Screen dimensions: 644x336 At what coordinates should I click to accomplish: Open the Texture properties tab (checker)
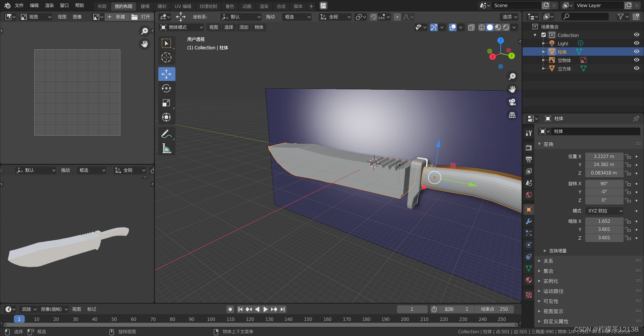coord(529,295)
